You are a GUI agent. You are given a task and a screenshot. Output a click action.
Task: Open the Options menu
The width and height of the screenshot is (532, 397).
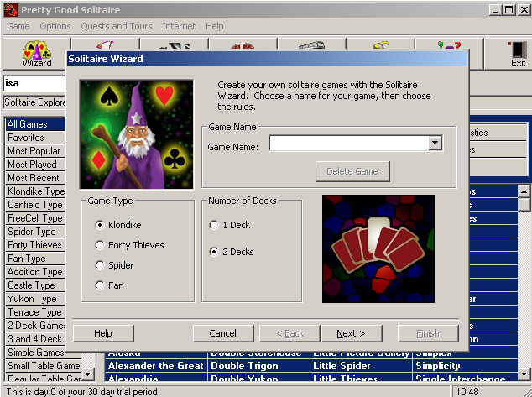[x=55, y=26]
